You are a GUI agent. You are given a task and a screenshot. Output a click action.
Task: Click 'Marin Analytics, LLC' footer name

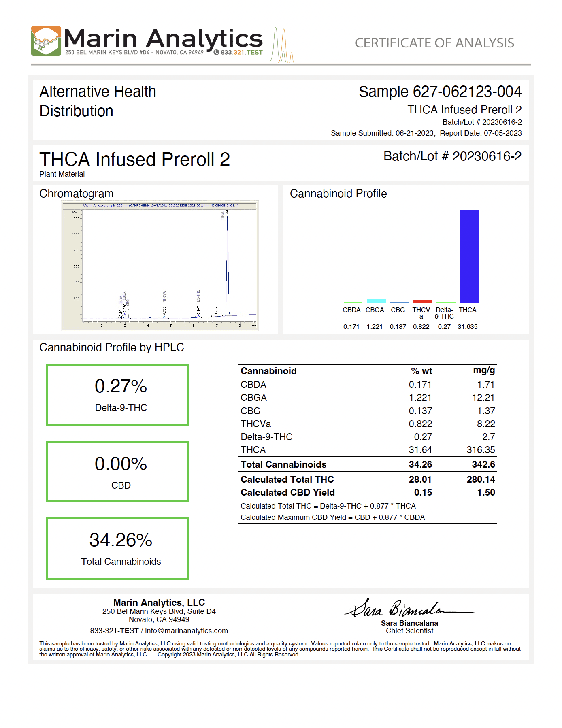click(x=159, y=602)
